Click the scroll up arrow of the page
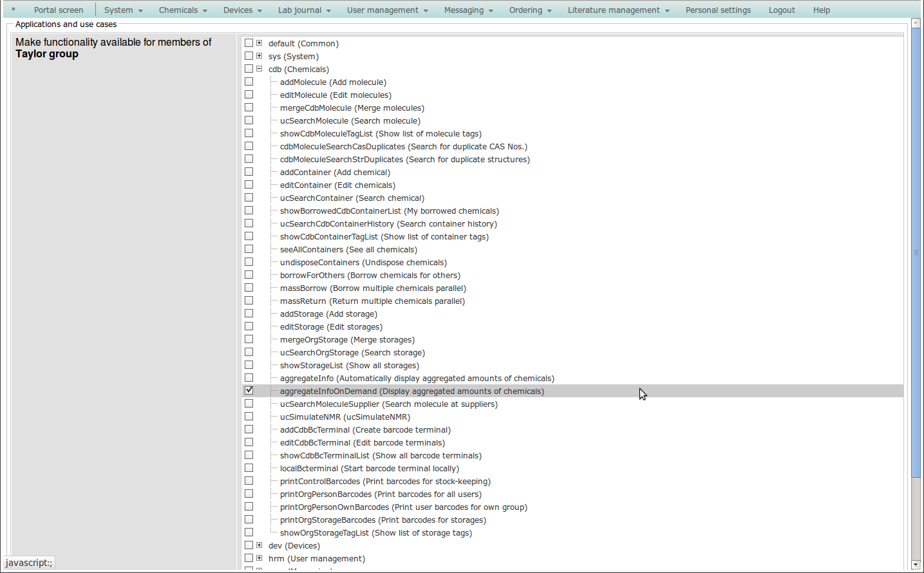Viewport: 924px width, 573px height. tap(916, 23)
